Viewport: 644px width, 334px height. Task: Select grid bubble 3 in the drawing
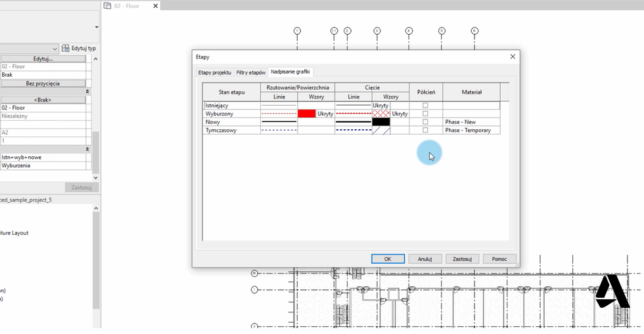point(377,31)
